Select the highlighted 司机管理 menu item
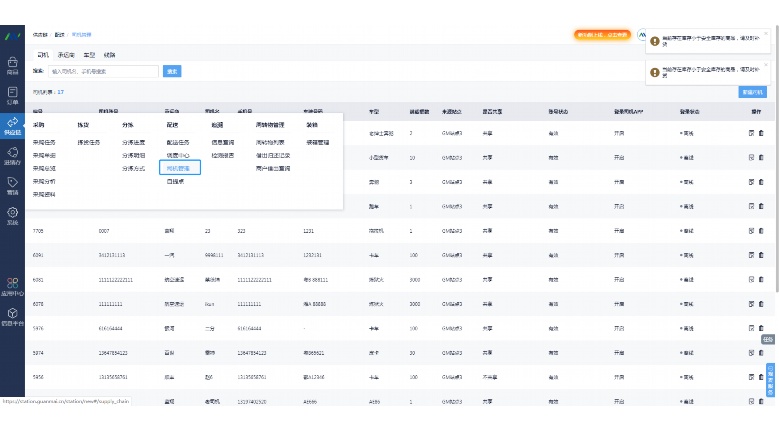The image size is (779, 431). [x=179, y=168]
